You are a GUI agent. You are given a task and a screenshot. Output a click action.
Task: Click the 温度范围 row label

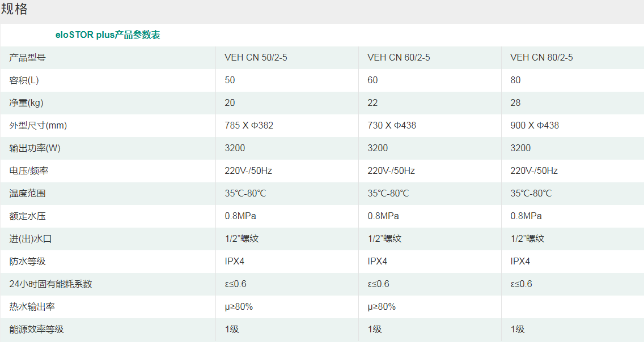point(28,194)
